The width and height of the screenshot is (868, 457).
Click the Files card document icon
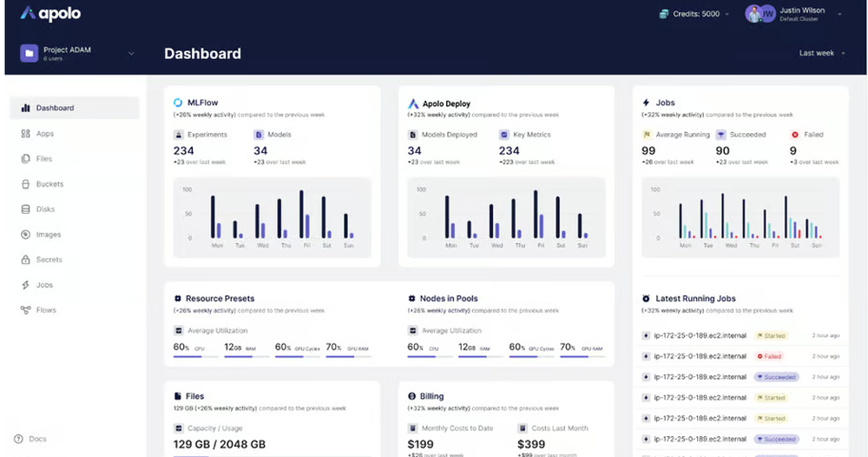point(178,396)
